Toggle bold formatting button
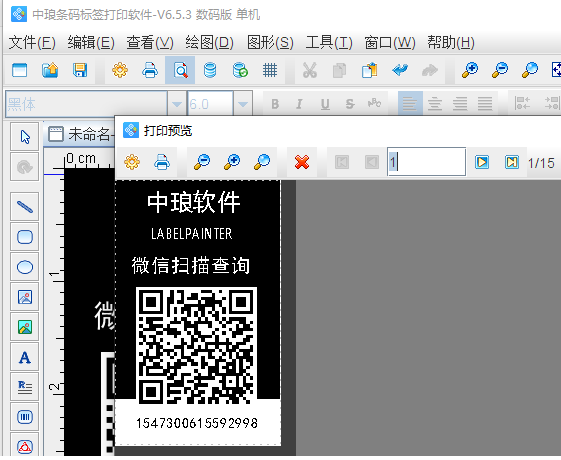The width and height of the screenshot is (561, 460). [275, 104]
